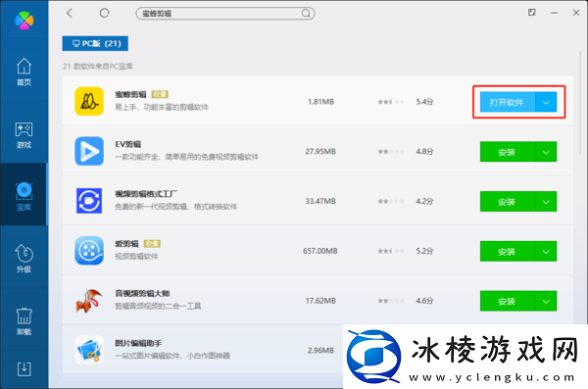Select the PC版 (21) tab
The image size is (588, 389).
tap(95, 43)
